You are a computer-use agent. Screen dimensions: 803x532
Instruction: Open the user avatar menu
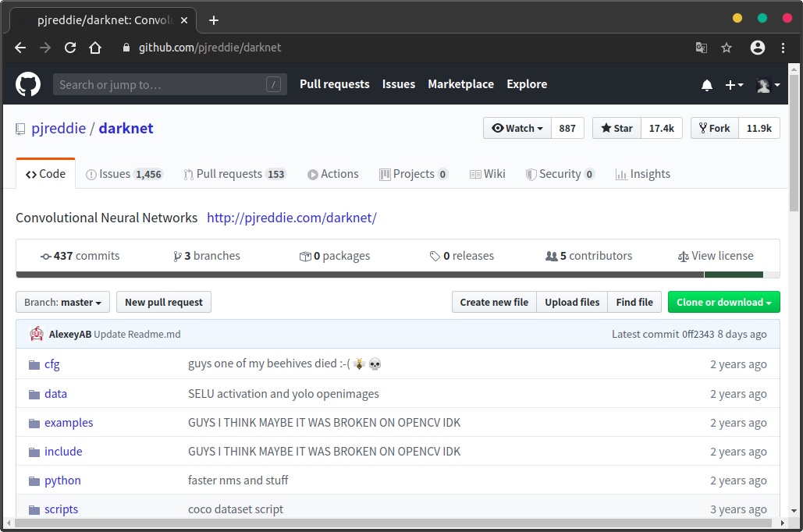point(768,85)
